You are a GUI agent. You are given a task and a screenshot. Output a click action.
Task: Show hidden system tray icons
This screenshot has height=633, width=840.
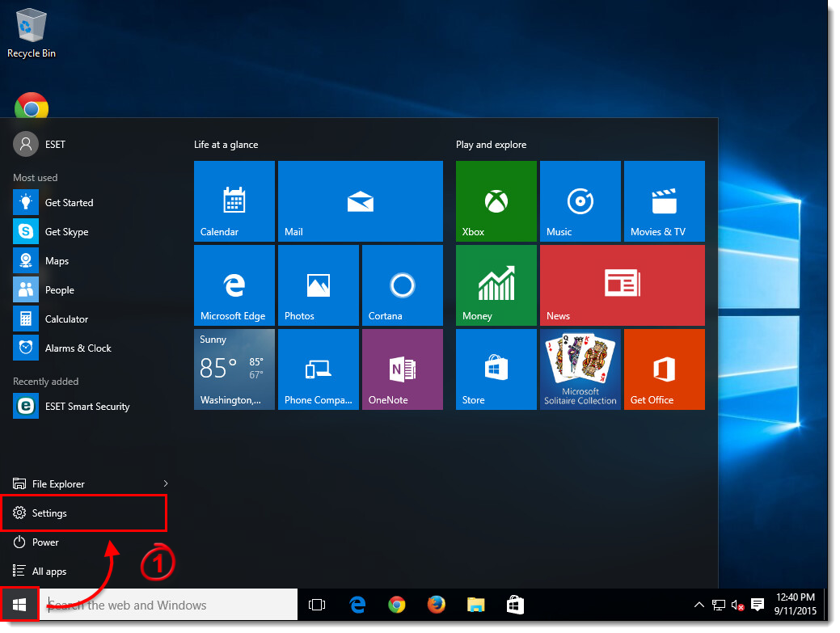click(699, 606)
